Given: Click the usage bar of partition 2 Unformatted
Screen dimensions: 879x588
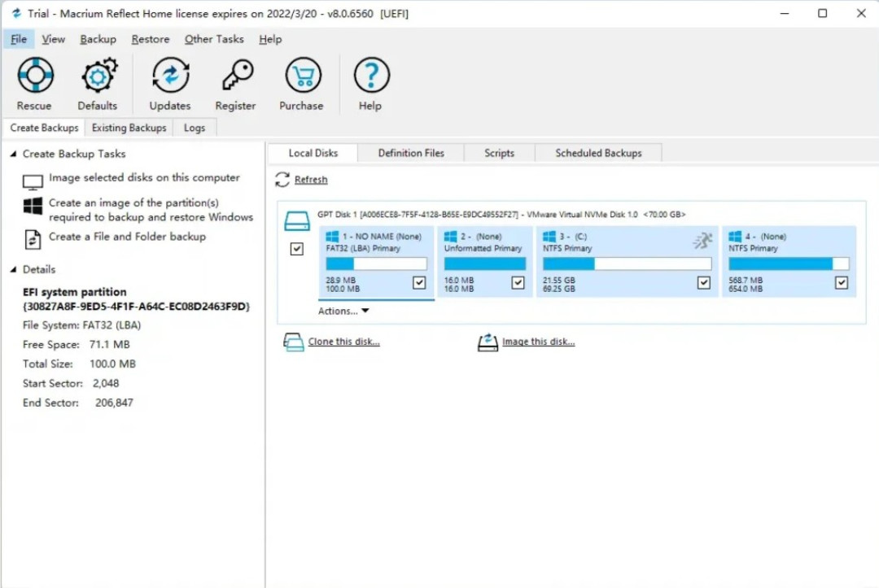Looking at the screenshot, I should tap(485, 264).
